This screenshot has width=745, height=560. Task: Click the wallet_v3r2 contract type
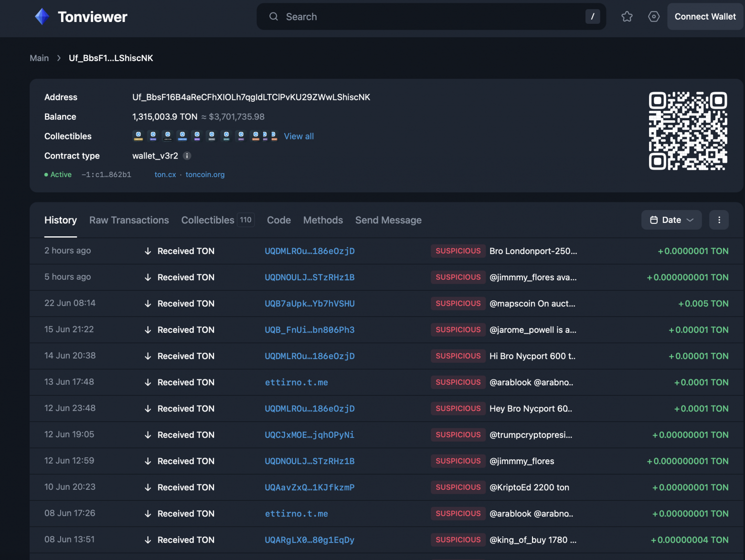coord(155,156)
